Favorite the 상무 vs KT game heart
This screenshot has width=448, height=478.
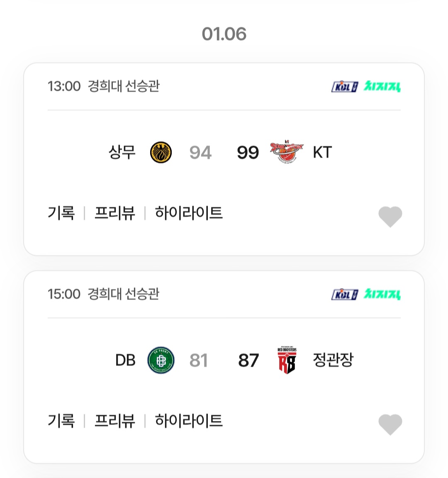coord(390,216)
